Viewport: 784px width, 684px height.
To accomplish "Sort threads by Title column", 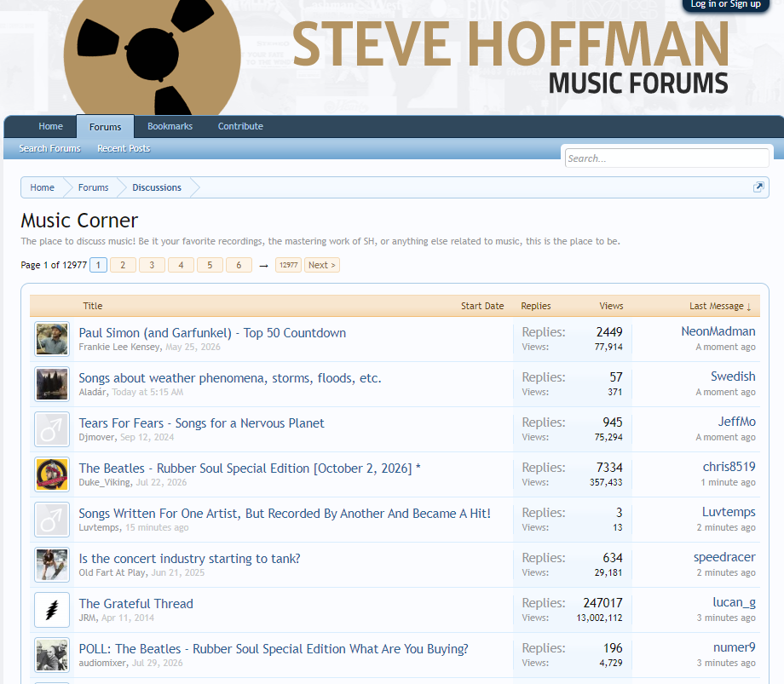I will 93,306.
